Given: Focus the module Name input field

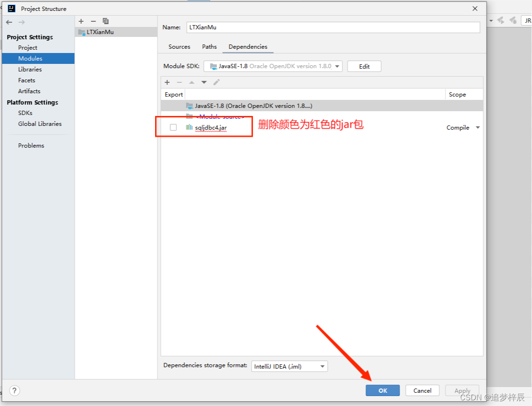Looking at the screenshot, I should coord(333,27).
